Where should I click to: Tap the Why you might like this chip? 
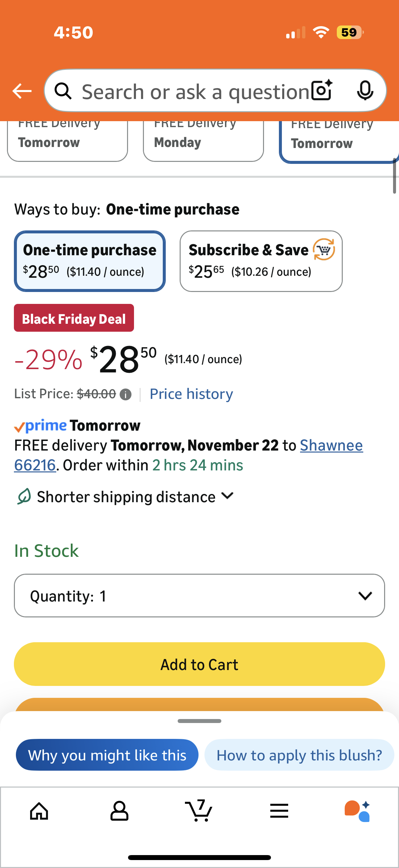pyautogui.click(x=107, y=755)
